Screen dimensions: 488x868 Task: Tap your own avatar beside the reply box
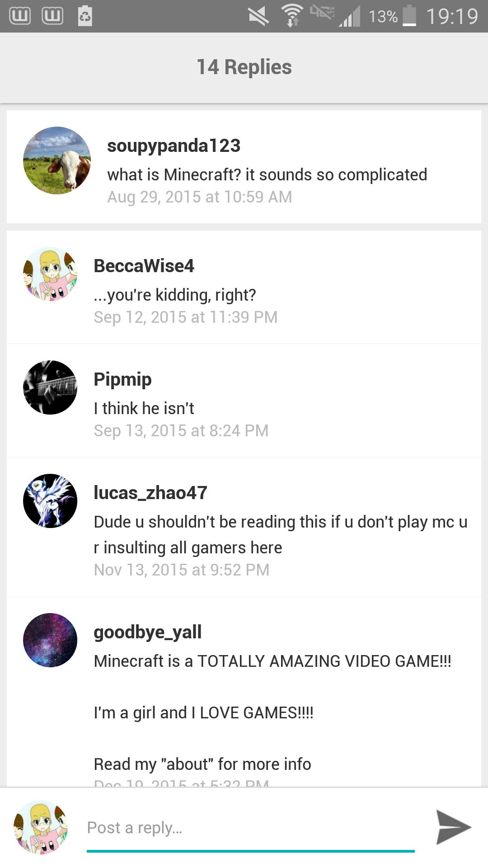41,827
